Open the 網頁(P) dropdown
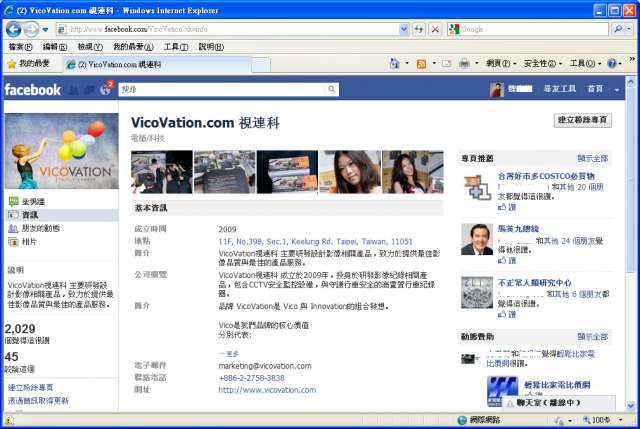The image size is (640, 429). pos(501,64)
